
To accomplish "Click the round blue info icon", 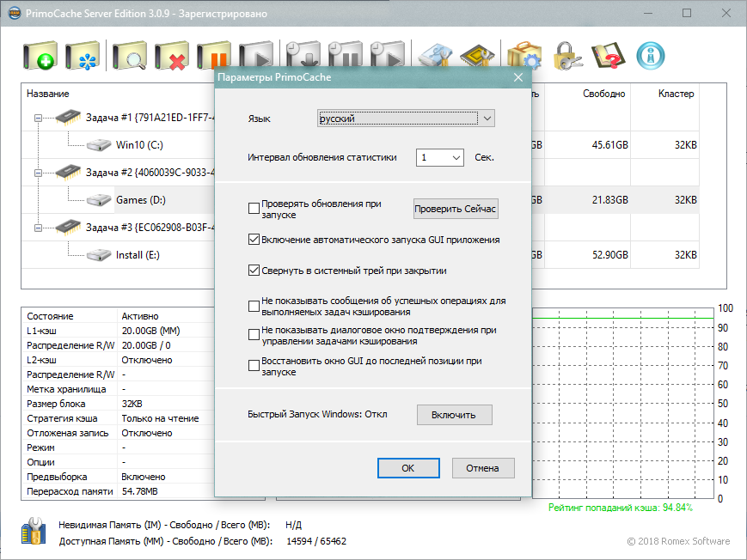I will 651,57.
